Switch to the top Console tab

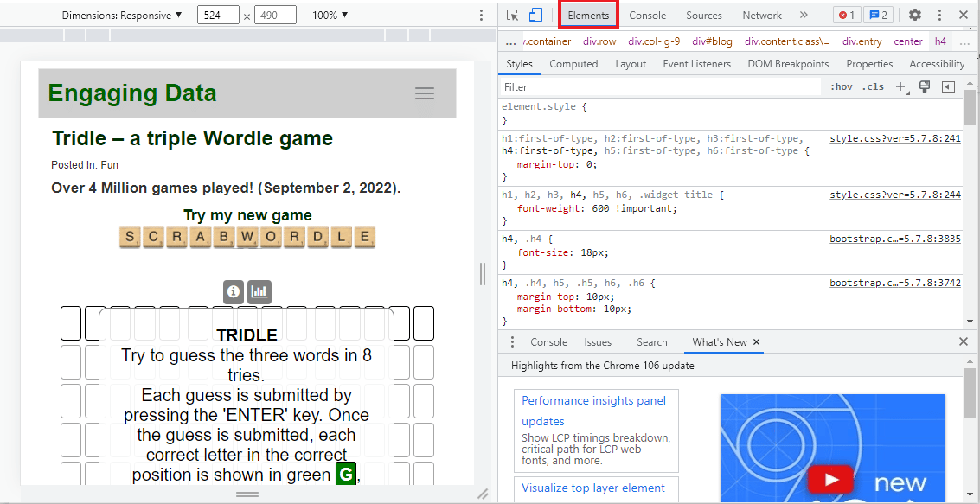[648, 15]
